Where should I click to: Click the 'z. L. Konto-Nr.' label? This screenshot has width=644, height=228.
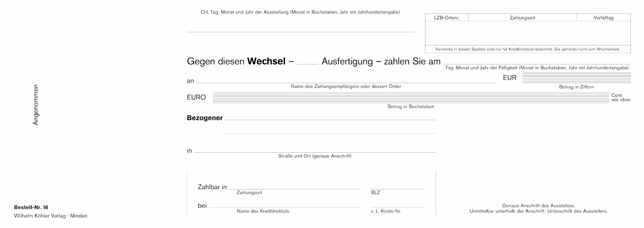[x=386, y=211]
